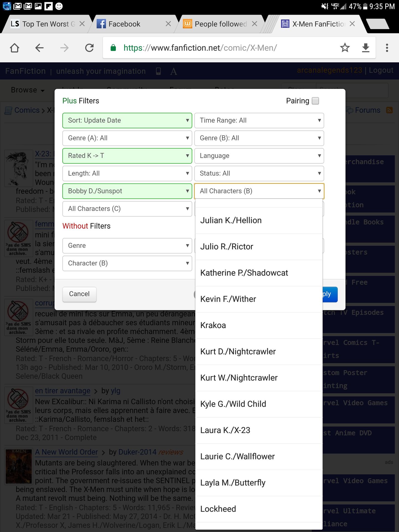Open the arcanalegends123 account link
Screen dimensions: 399x532
click(x=329, y=70)
